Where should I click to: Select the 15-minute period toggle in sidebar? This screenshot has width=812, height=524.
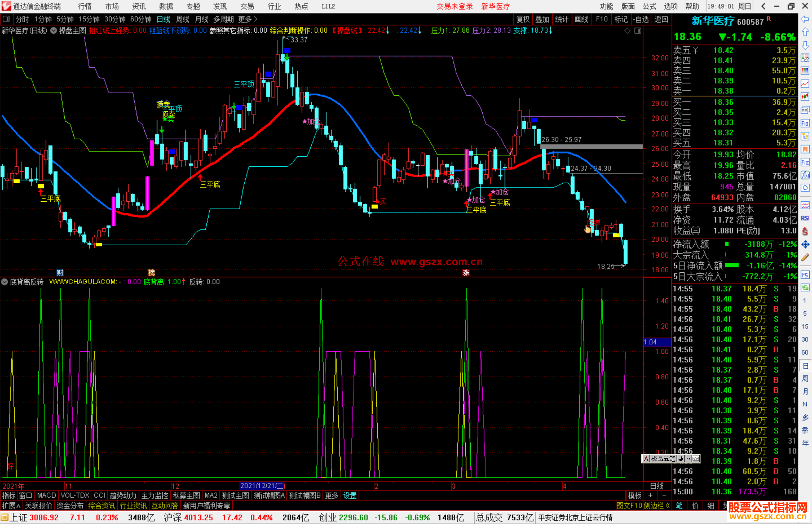804,326
